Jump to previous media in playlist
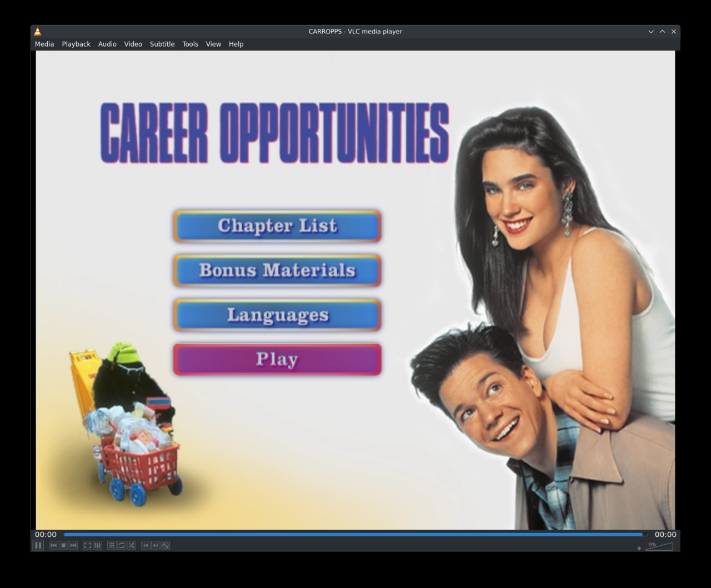 click(x=53, y=545)
